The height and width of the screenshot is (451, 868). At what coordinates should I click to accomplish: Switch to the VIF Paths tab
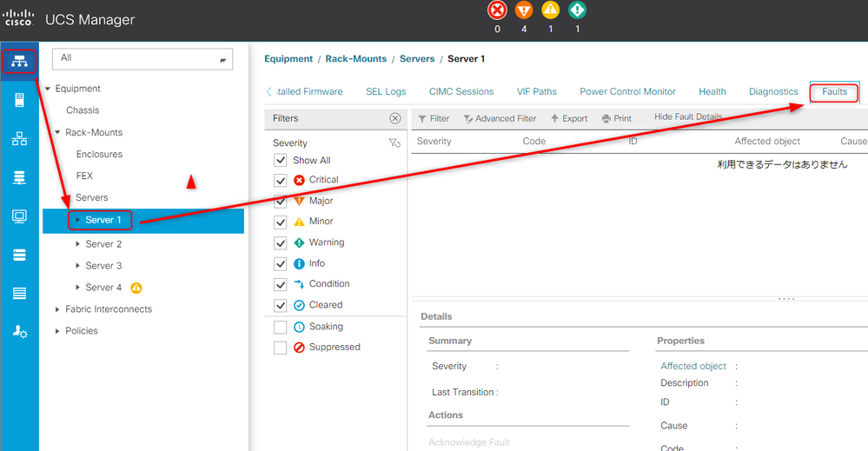pos(536,92)
